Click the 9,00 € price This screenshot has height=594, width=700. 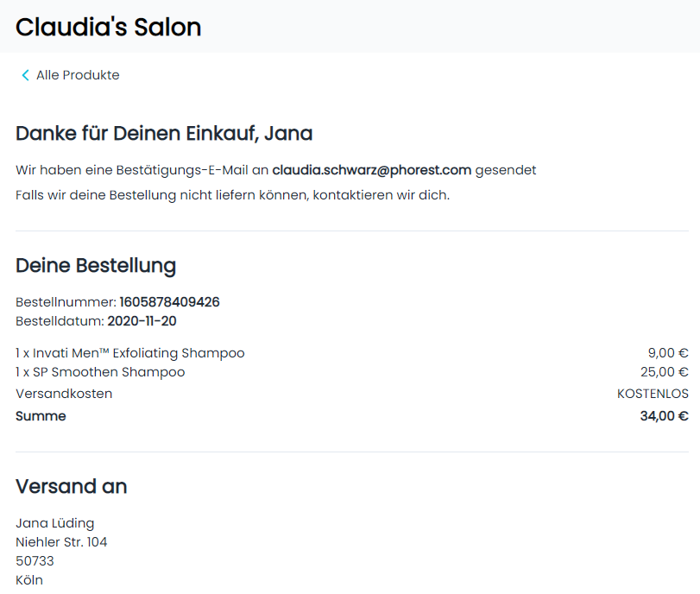coord(667,353)
